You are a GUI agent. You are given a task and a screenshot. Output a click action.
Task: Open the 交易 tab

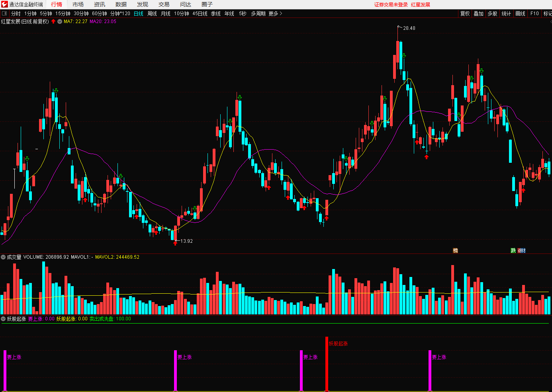pos(164,4)
